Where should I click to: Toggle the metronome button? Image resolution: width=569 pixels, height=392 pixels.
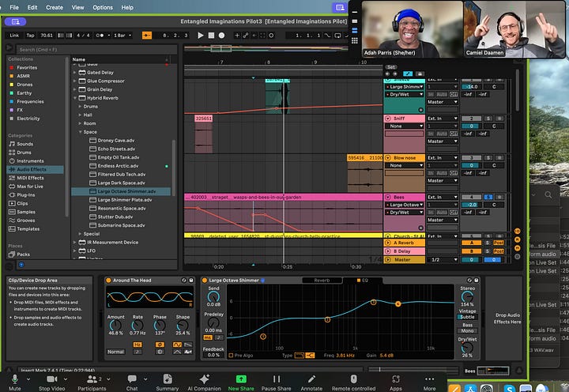(100, 36)
